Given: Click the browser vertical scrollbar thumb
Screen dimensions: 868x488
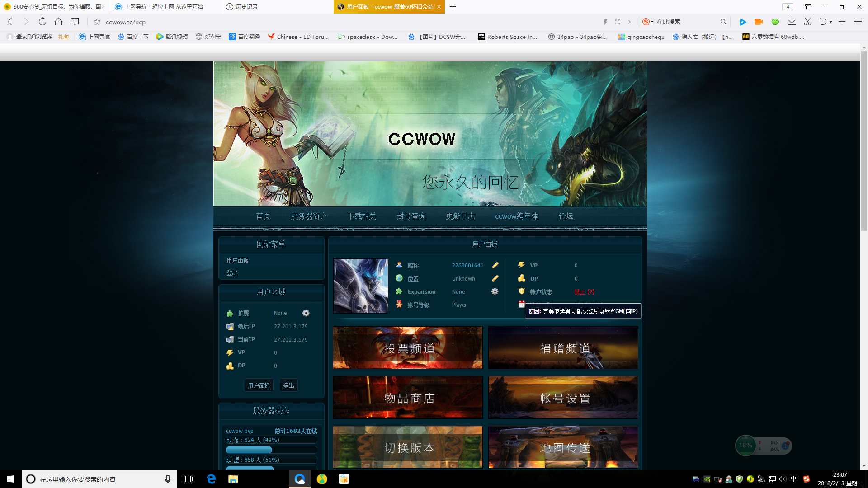Looking at the screenshot, I should click(864, 140).
